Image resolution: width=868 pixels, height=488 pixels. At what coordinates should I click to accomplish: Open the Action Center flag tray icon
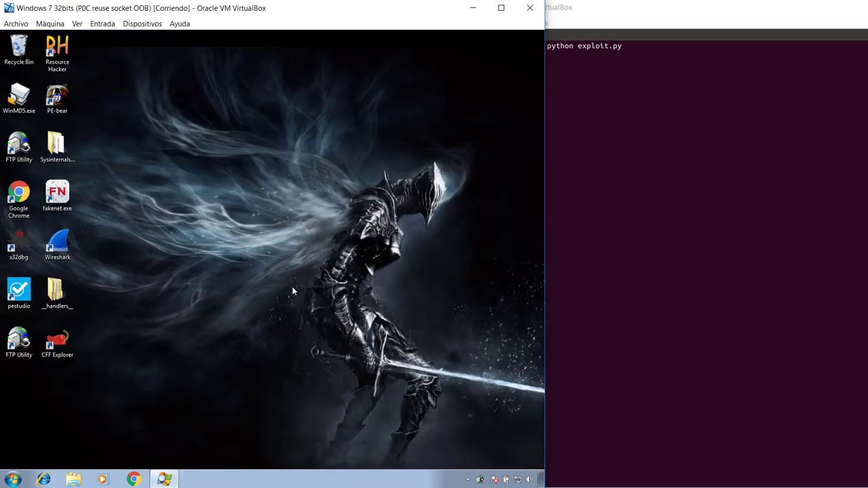(494, 480)
